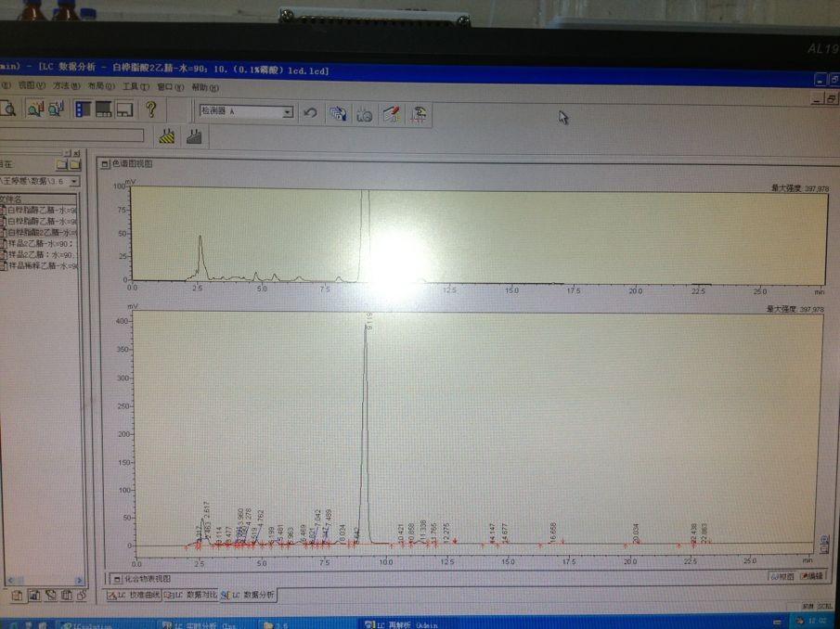Click the yellow question mark help icon
The width and height of the screenshot is (840, 629).
tap(151, 109)
